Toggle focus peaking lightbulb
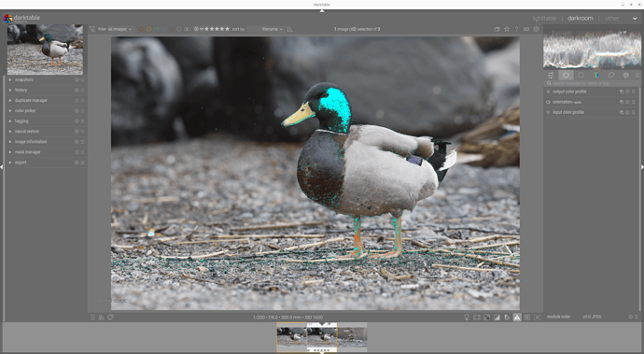Screen dimensions: 644x354 pyautogui.click(x=467, y=318)
